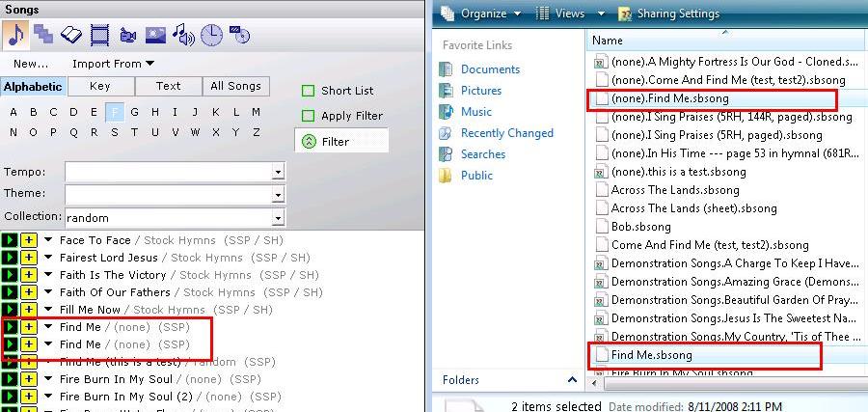868x412 pixels.
Task: Add Fairest Lord Jesus with plus button
Action: click(29, 258)
